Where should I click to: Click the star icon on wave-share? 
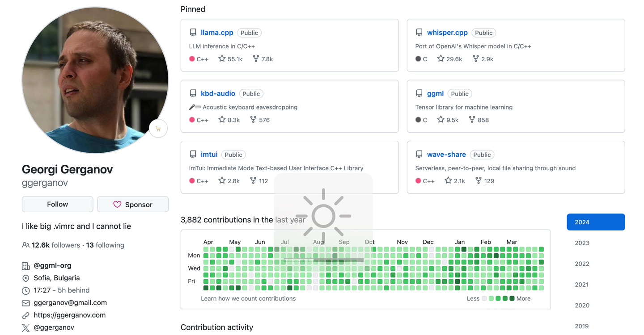tap(448, 180)
